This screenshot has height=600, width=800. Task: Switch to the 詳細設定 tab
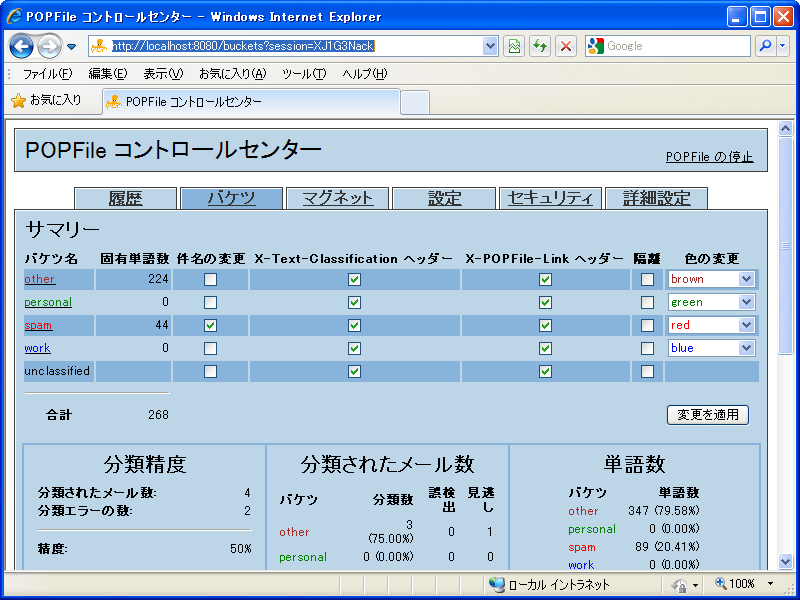click(x=656, y=198)
